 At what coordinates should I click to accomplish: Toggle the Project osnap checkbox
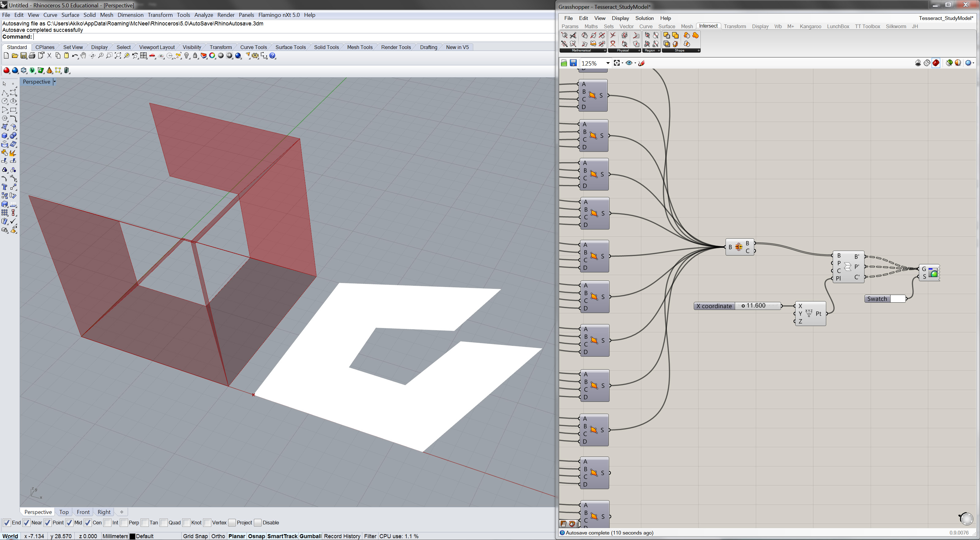[x=232, y=523]
